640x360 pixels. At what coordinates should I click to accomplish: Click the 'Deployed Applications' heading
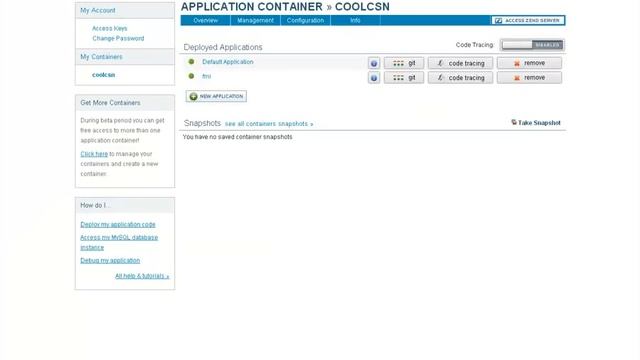coord(223,47)
